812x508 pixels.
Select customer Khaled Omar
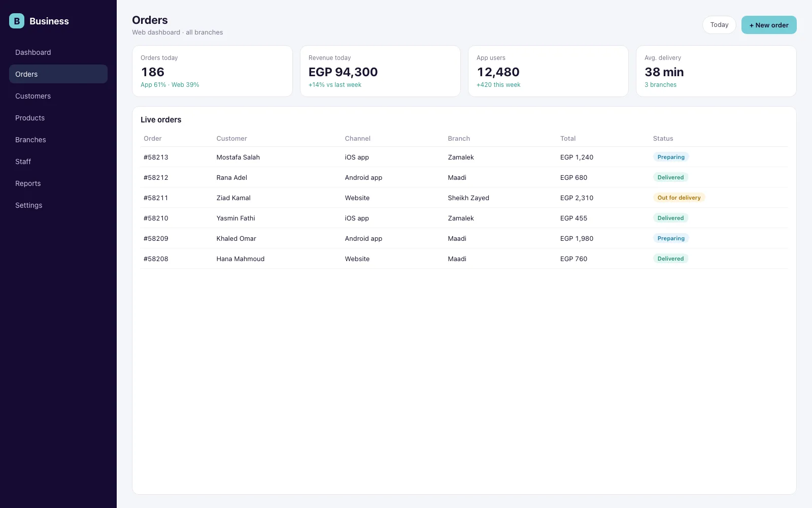(236, 239)
